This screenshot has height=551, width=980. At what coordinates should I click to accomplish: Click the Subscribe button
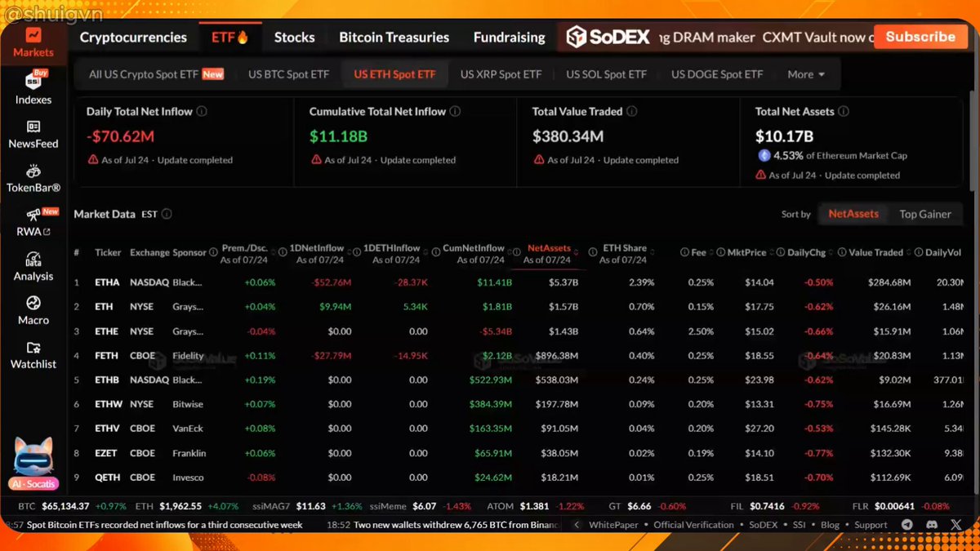point(920,37)
